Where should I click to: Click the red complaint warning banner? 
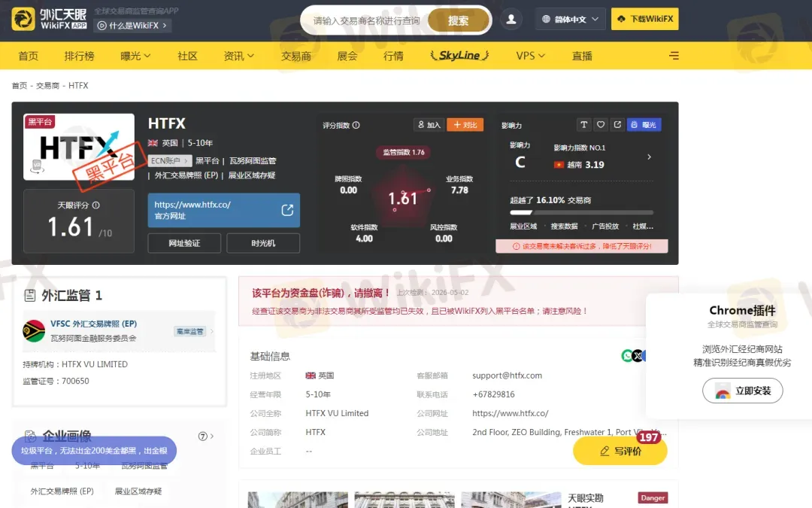[581, 246]
